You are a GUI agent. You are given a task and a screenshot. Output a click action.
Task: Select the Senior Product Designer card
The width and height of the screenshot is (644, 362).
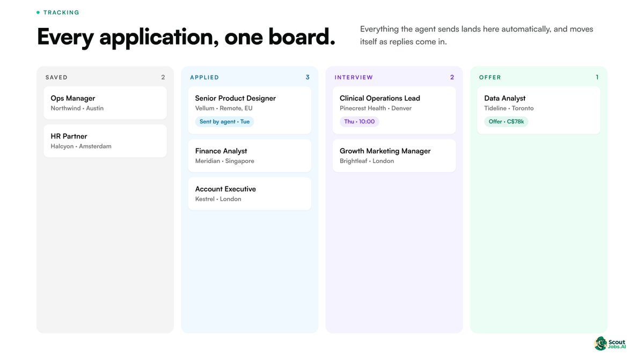tap(250, 111)
